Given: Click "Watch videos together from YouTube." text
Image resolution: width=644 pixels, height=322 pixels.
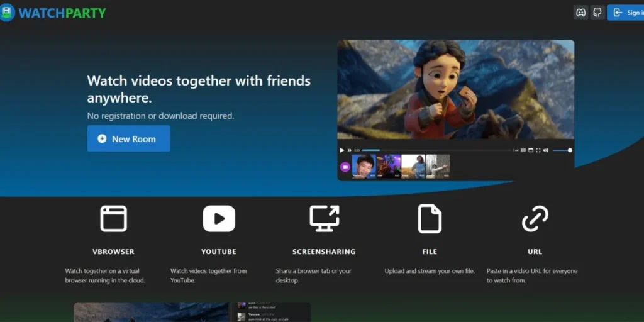Looking at the screenshot, I should (x=209, y=275).
